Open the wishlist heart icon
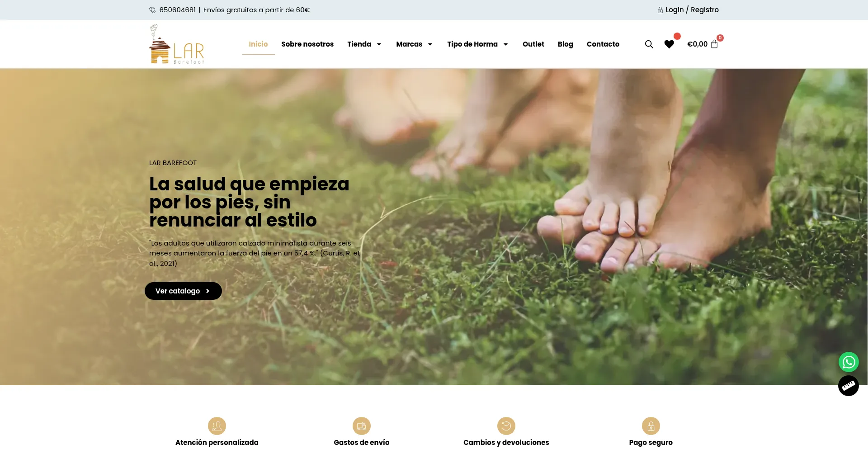This screenshot has width=868, height=449. [x=669, y=44]
